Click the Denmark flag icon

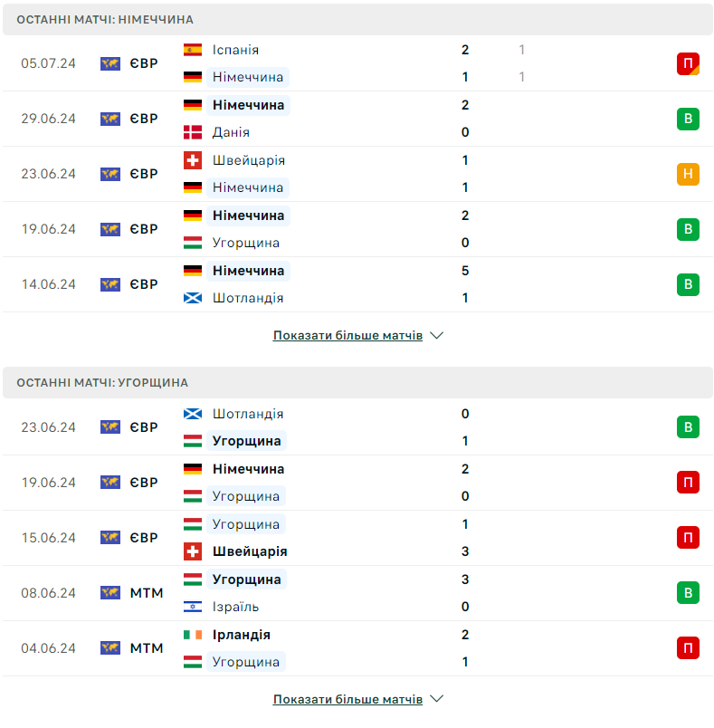pos(193,132)
